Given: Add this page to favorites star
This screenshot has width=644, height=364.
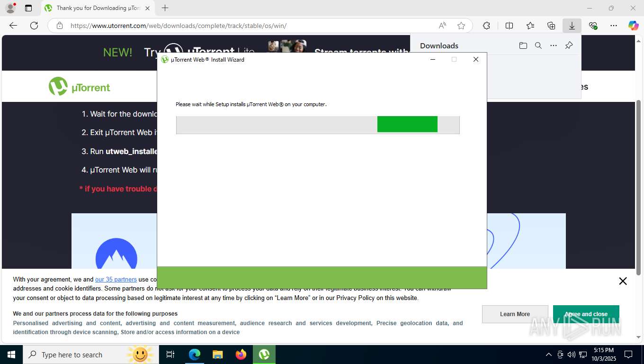Looking at the screenshot, I should pyautogui.click(x=461, y=26).
